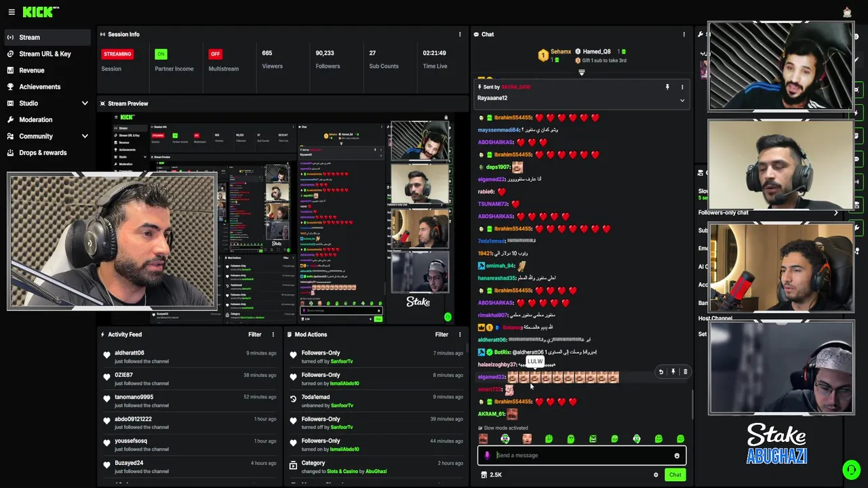Click the green Chat send button

pos(675,475)
